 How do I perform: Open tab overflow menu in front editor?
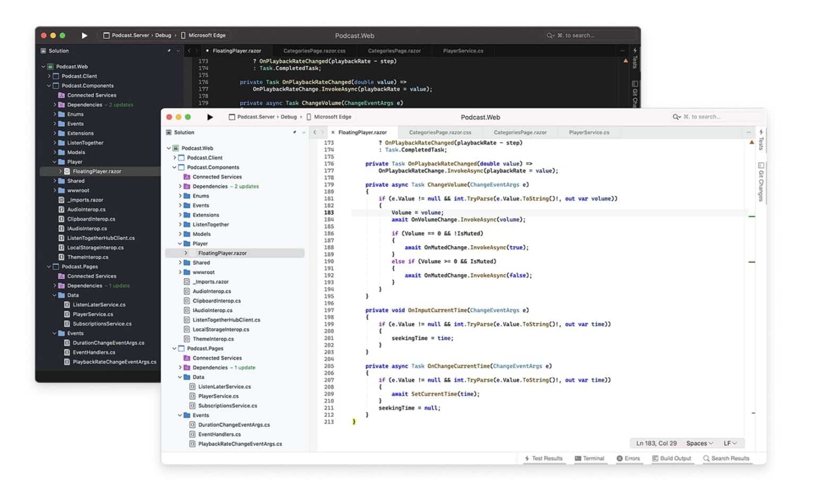tap(749, 133)
